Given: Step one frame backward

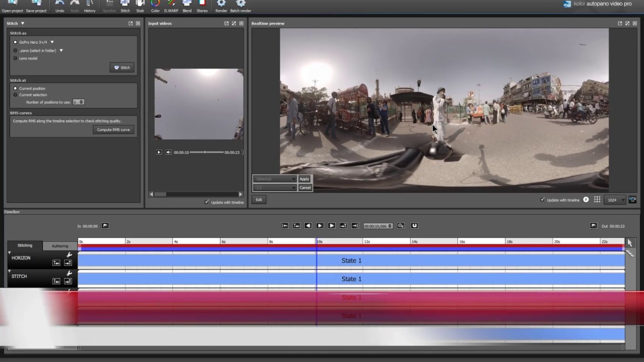Looking at the screenshot, I should point(308,226).
